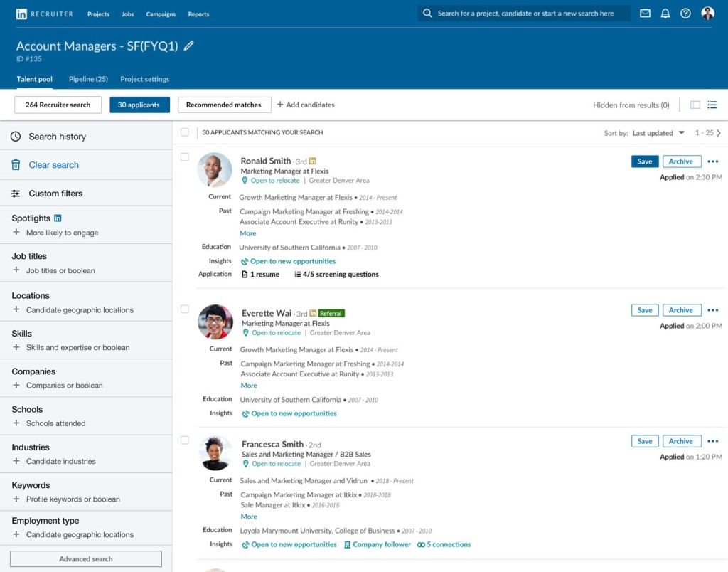Edit project name with pencil icon
Screen dimensions: 728x572
click(188, 46)
